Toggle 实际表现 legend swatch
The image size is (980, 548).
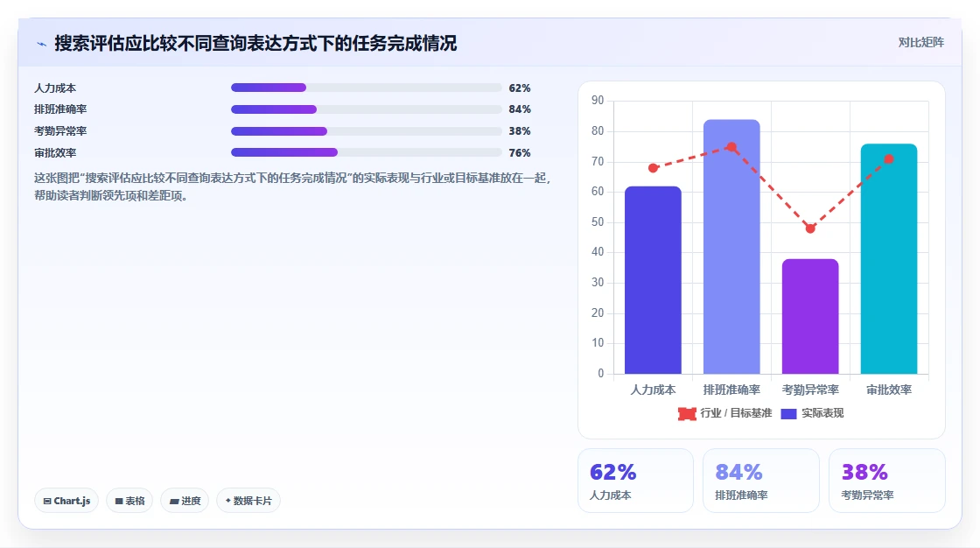pos(788,413)
